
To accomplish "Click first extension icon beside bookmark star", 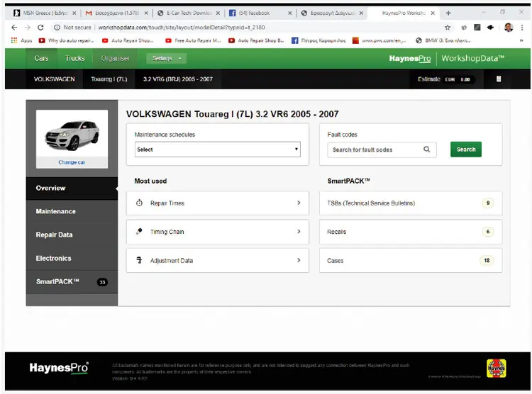I will [463, 28].
